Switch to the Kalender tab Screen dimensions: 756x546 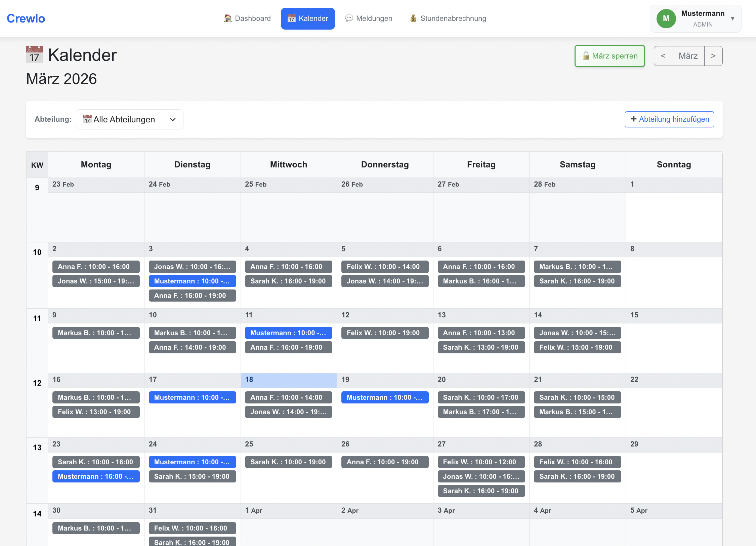point(307,18)
